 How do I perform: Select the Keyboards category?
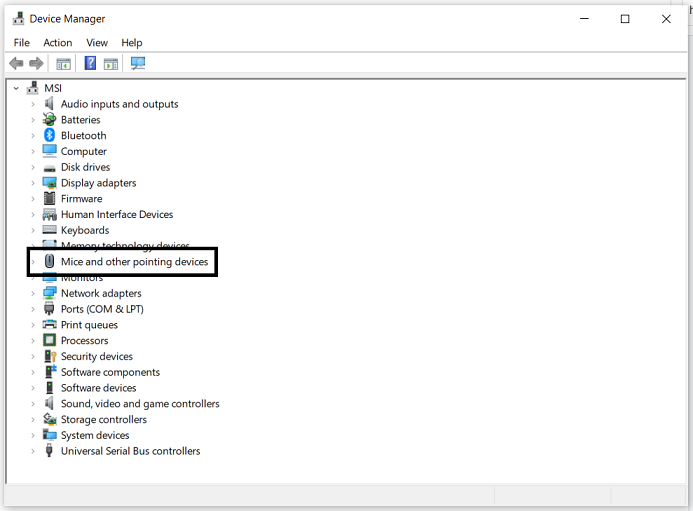pos(85,230)
